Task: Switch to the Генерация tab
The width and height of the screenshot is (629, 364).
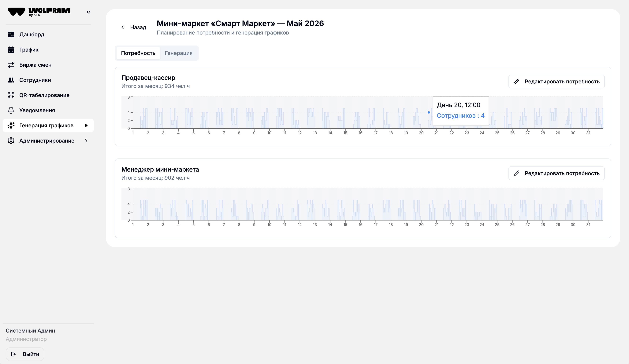Action: [178, 53]
